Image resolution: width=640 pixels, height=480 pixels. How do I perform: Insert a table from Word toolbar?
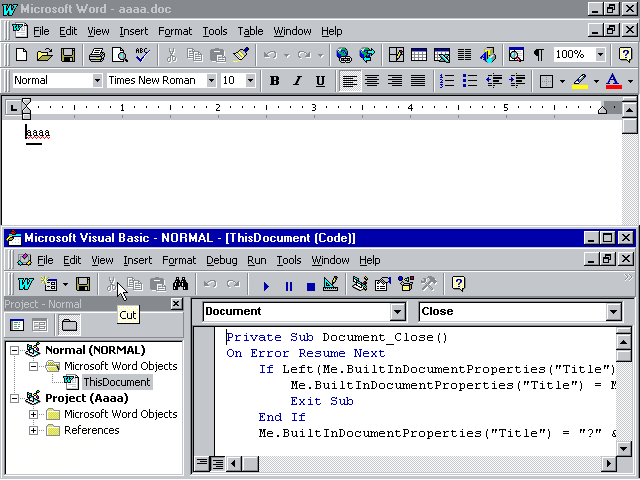coord(419,55)
